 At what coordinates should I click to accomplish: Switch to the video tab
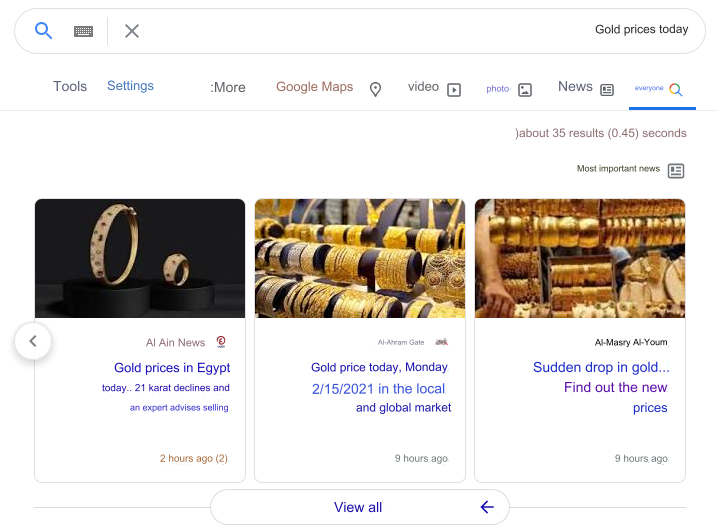coord(423,86)
